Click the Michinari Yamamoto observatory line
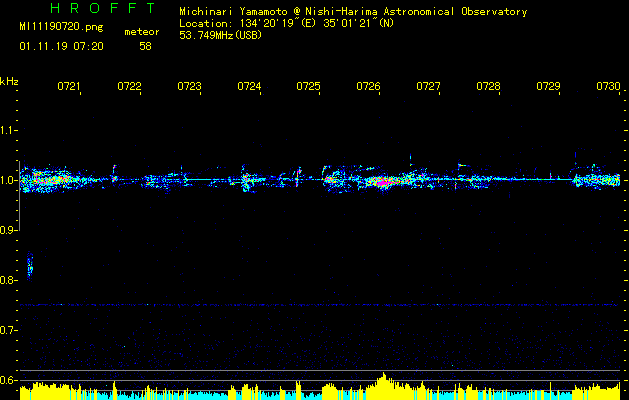Image resolution: width=629 pixels, height=400 pixels. [353, 11]
